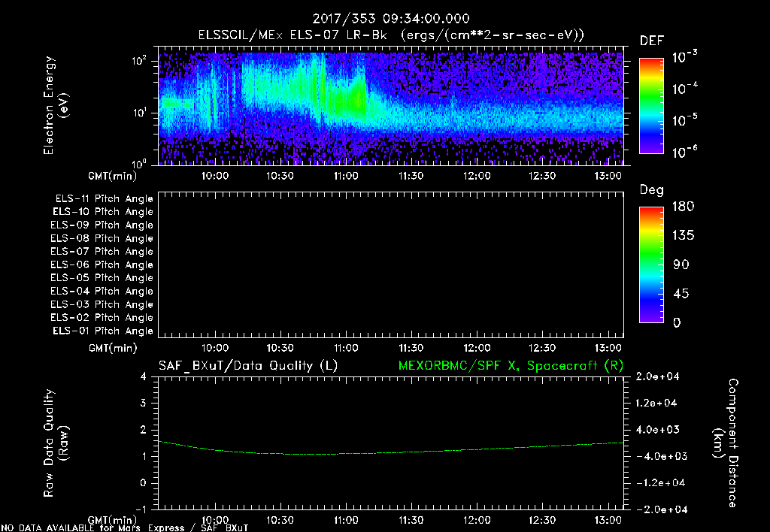Click the 11:30 tick under the spectrogram
This screenshot has height=532, width=770.
point(411,176)
